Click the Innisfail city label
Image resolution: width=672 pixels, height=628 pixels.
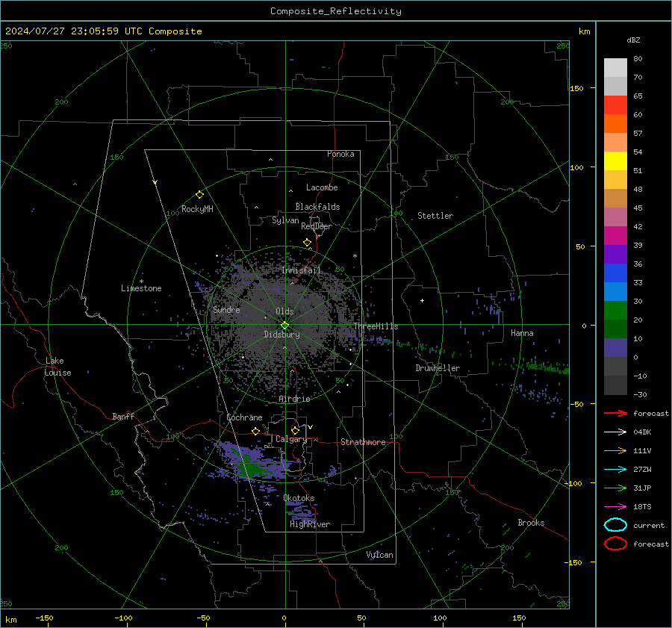(x=302, y=270)
